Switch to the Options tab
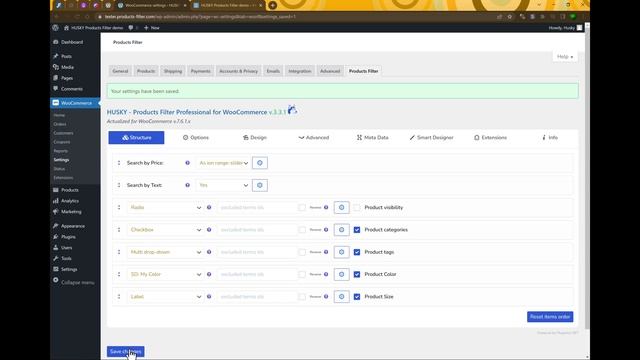Image resolution: width=640 pixels, height=360 pixels. point(196,138)
